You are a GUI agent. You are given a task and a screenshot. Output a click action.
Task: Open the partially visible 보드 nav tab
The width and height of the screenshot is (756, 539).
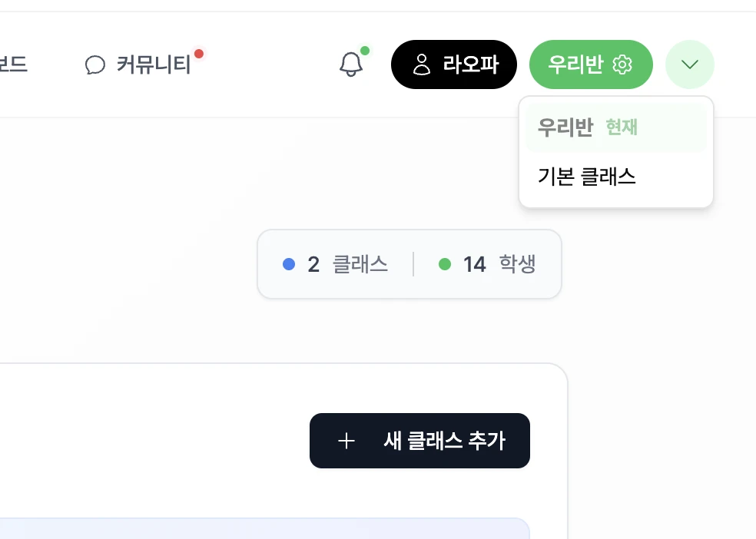14,64
